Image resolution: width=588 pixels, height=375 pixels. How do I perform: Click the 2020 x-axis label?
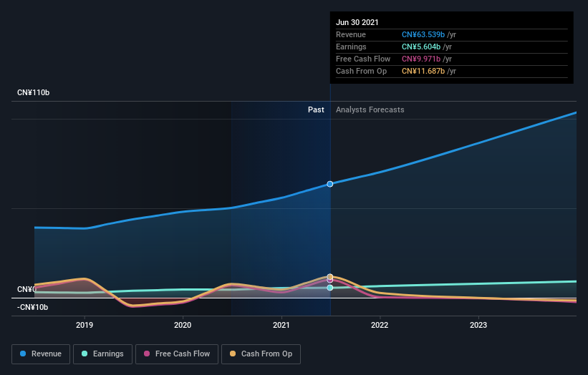pos(183,325)
